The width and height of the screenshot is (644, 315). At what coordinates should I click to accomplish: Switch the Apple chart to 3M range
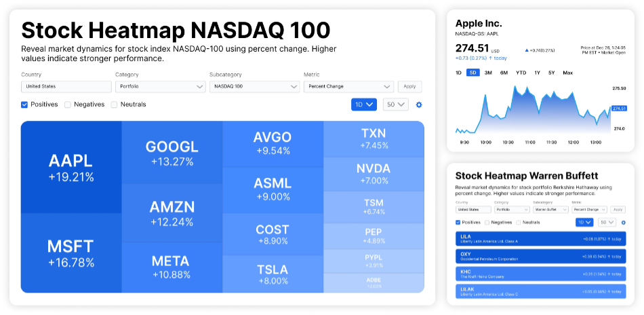click(488, 73)
